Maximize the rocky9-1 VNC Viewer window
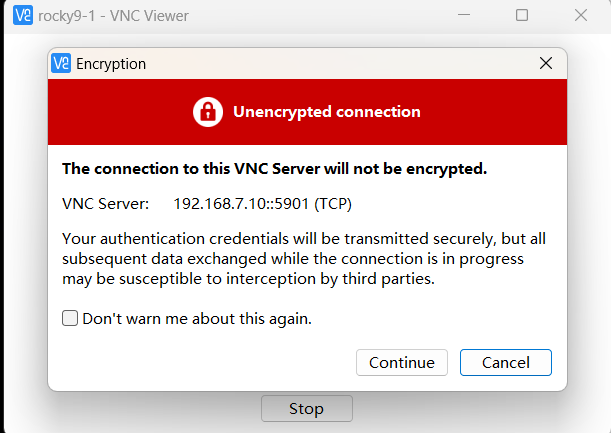Viewport: 611px width, 433px height. pyautogui.click(x=522, y=16)
